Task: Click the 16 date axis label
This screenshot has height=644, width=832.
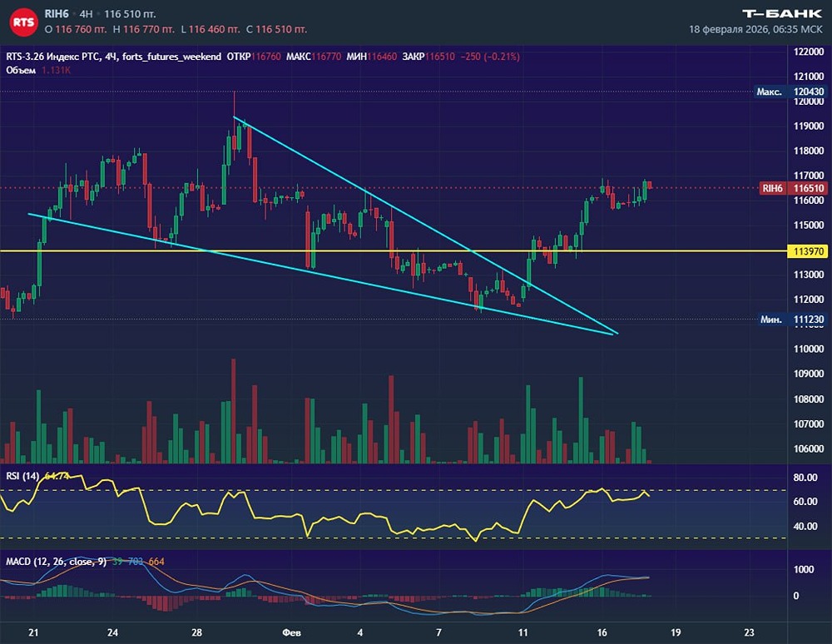Action: 602,632
